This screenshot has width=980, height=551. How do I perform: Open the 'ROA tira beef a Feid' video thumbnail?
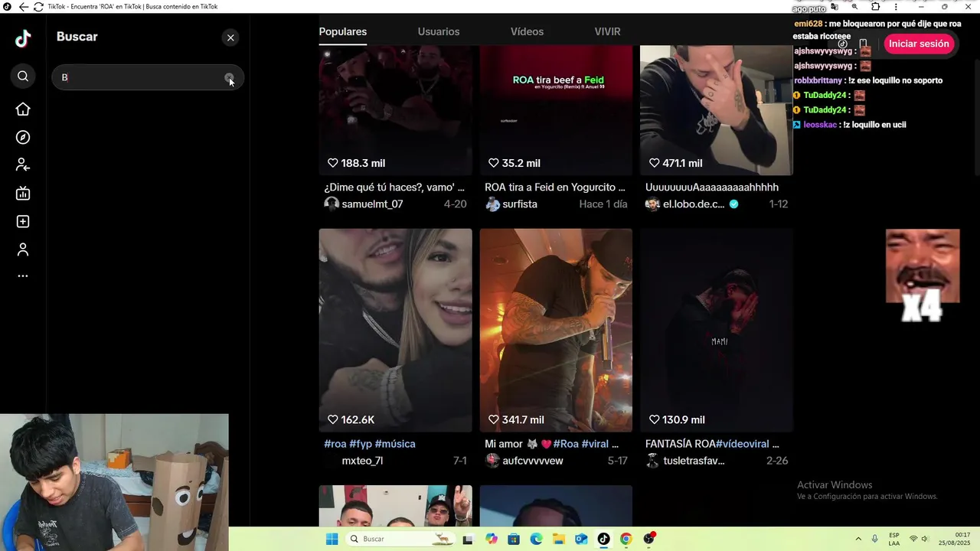pyautogui.click(x=556, y=110)
